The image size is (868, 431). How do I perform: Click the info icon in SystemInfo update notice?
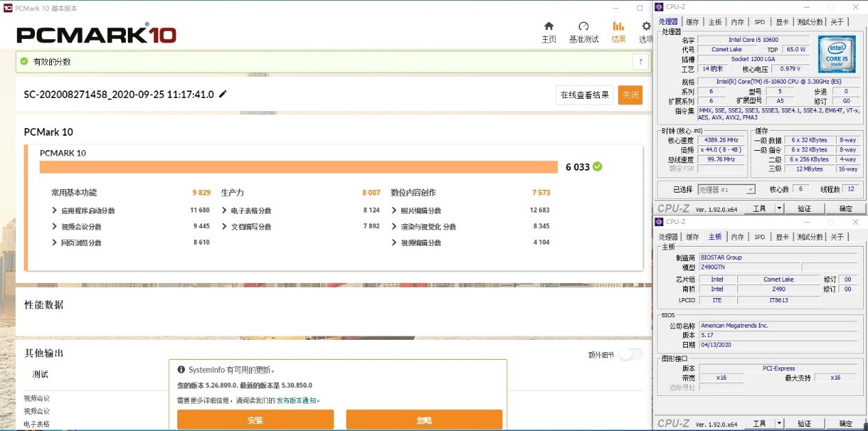pos(181,369)
